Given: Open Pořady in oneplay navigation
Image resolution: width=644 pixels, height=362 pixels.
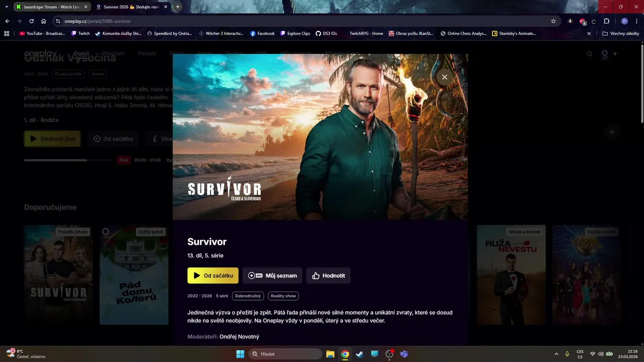Looking at the screenshot, I should (x=147, y=53).
